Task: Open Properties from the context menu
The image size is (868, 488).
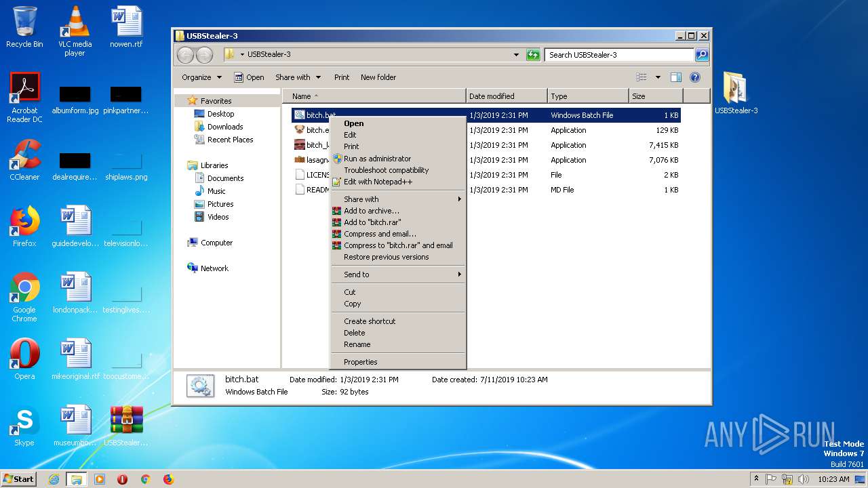Action: coord(397,362)
